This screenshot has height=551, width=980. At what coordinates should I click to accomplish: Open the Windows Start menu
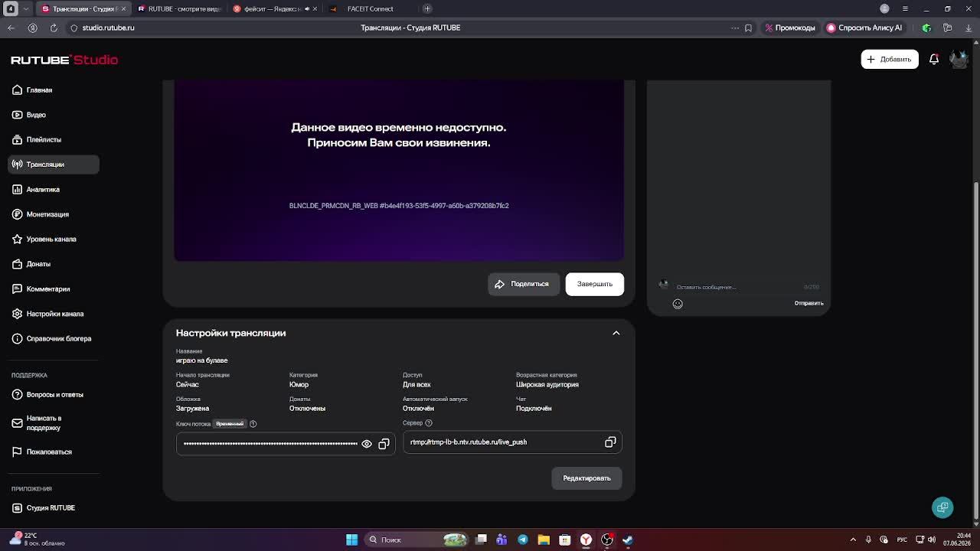point(351,540)
